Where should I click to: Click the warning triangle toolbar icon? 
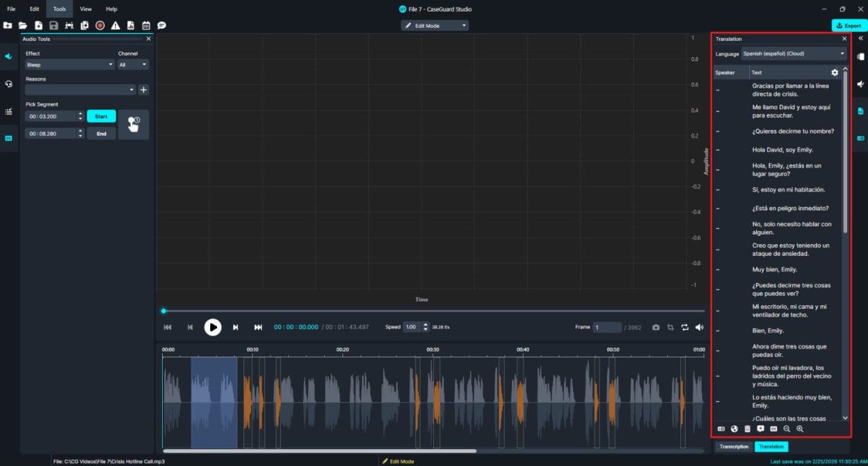(115, 26)
